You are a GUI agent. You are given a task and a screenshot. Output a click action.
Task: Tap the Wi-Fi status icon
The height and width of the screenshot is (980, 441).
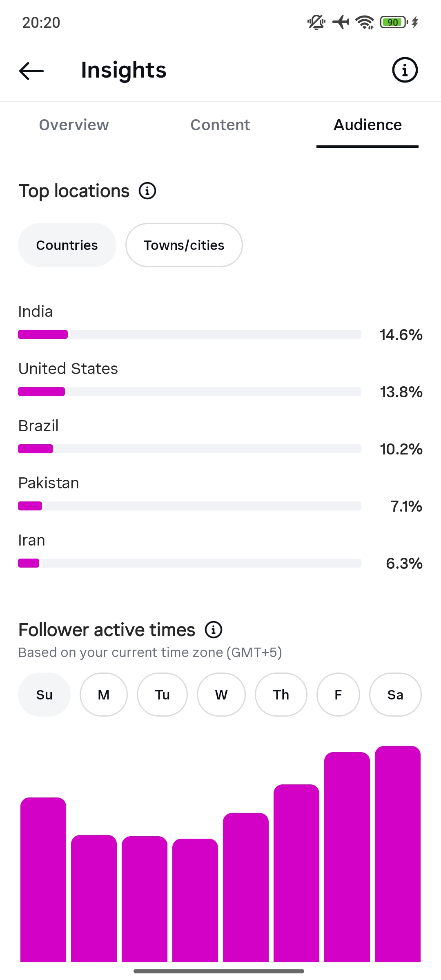[365, 22]
